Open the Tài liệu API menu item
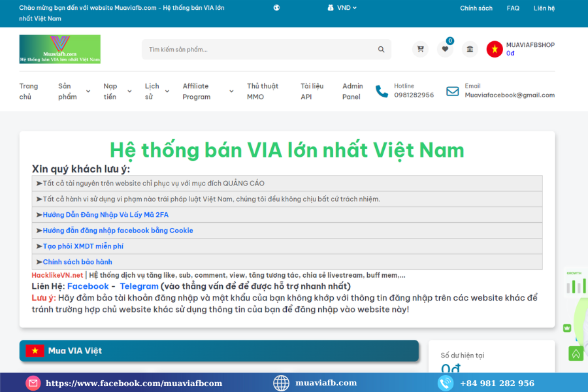This screenshot has width=588, height=392. pos(312,91)
